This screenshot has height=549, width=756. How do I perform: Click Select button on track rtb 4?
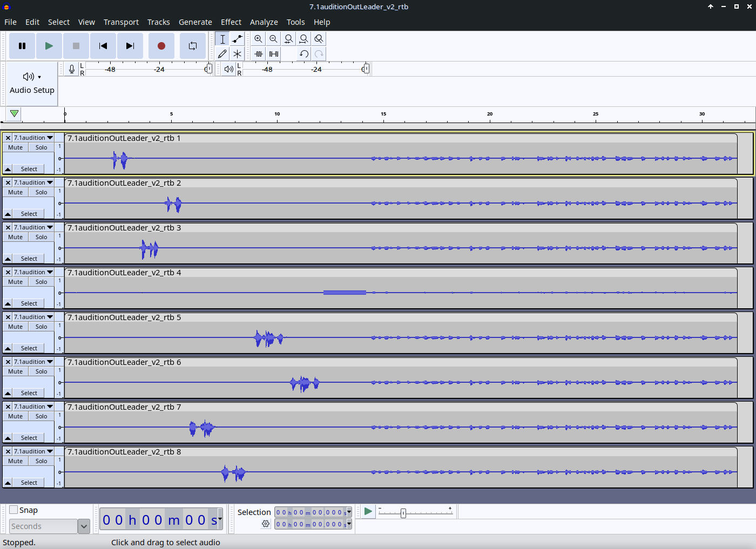pos(29,303)
